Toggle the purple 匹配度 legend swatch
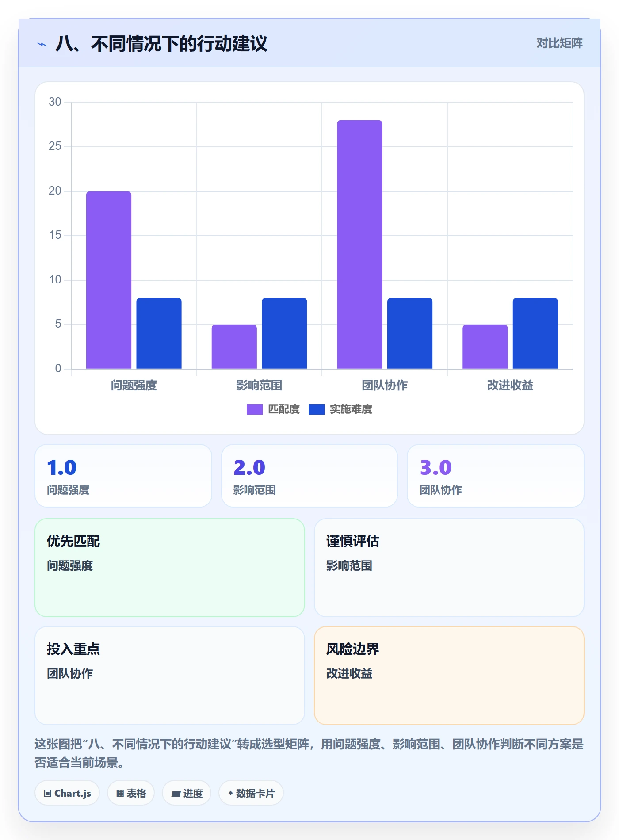 pyautogui.click(x=255, y=409)
